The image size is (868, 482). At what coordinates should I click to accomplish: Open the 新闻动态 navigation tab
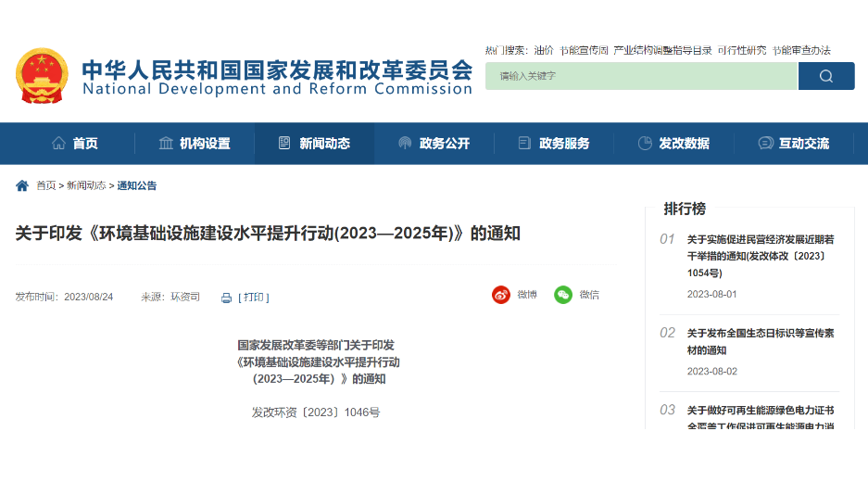[x=315, y=144]
